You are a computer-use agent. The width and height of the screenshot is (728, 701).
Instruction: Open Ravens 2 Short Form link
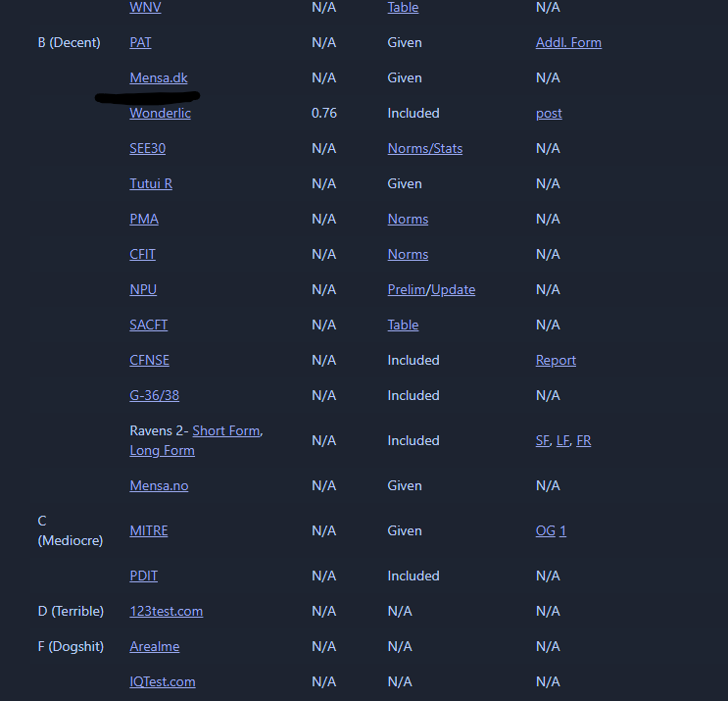(x=226, y=431)
